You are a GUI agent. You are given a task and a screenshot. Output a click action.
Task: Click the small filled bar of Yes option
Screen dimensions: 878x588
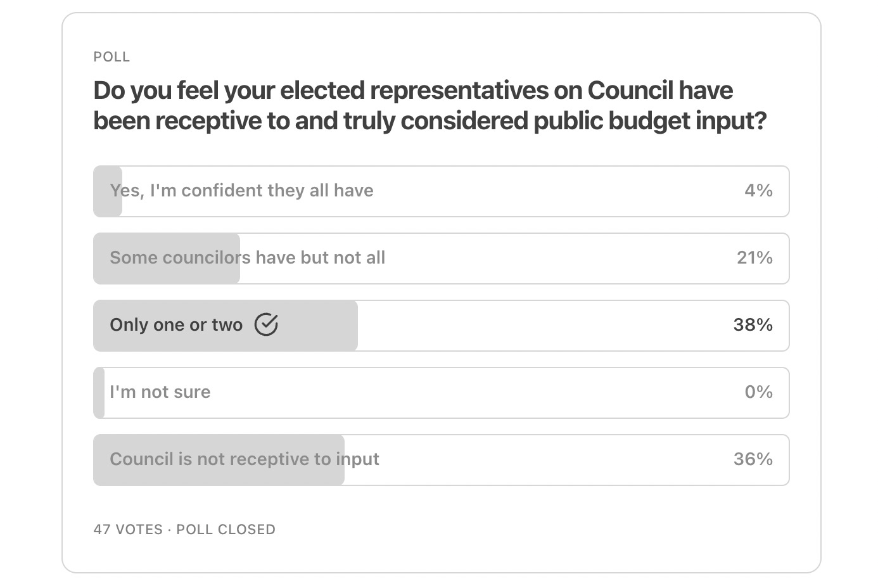108,191
